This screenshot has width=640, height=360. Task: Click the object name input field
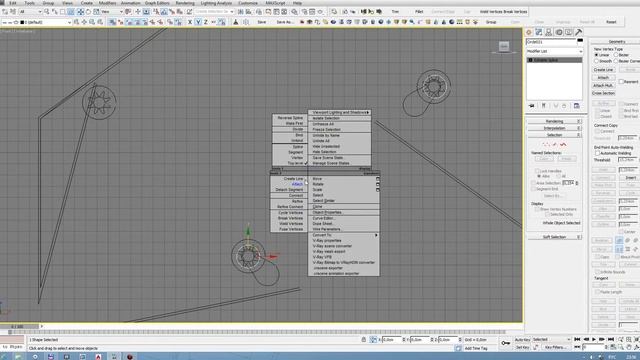point(551,42)
